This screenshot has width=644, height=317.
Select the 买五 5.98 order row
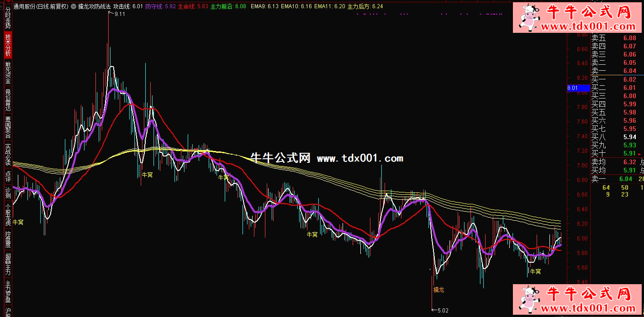click(x=614, y=112)
